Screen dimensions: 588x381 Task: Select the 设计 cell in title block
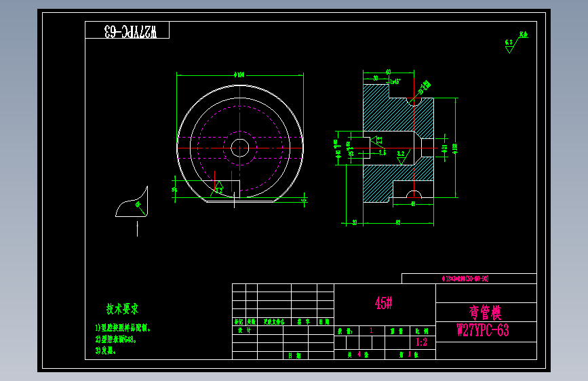click(245, 330)
